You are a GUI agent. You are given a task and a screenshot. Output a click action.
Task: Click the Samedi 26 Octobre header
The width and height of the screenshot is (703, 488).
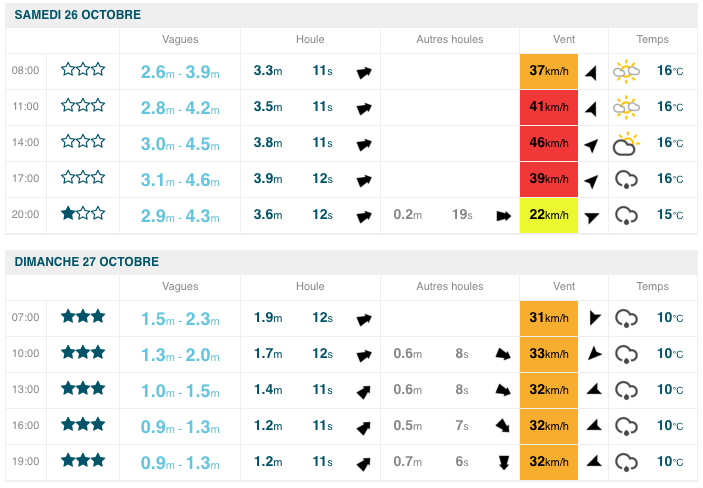(77, 15)
